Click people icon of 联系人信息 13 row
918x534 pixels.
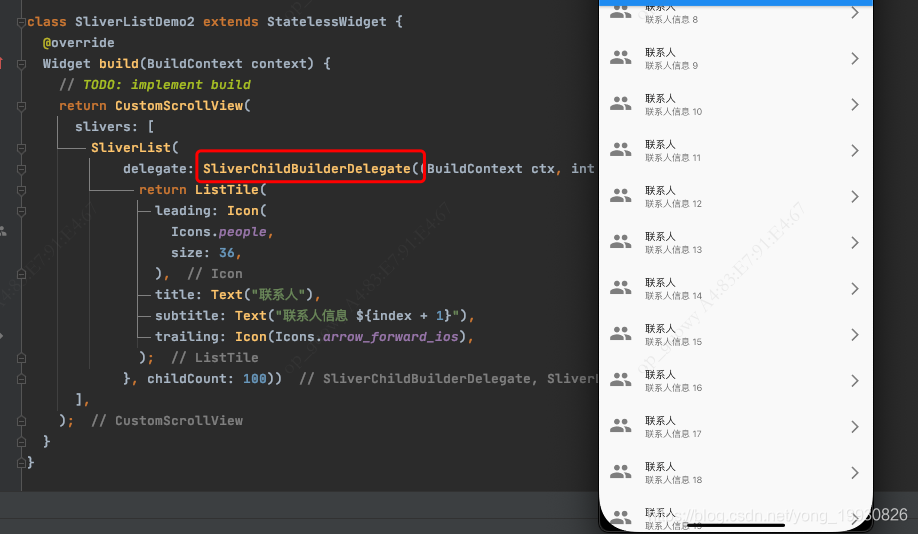click(621, 242)
